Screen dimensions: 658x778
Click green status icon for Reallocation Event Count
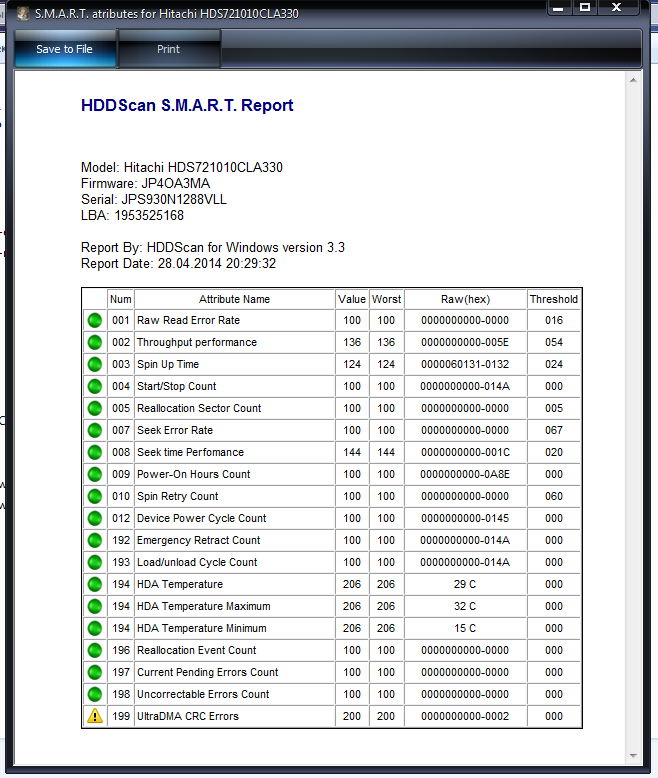(x=95, y=650)
